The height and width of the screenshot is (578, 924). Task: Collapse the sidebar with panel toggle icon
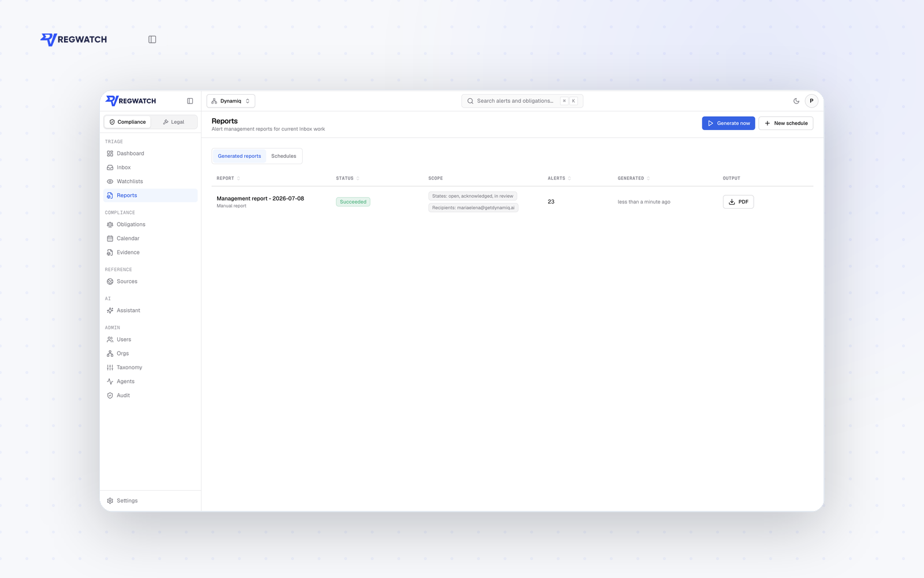click(x=190, y=101)
